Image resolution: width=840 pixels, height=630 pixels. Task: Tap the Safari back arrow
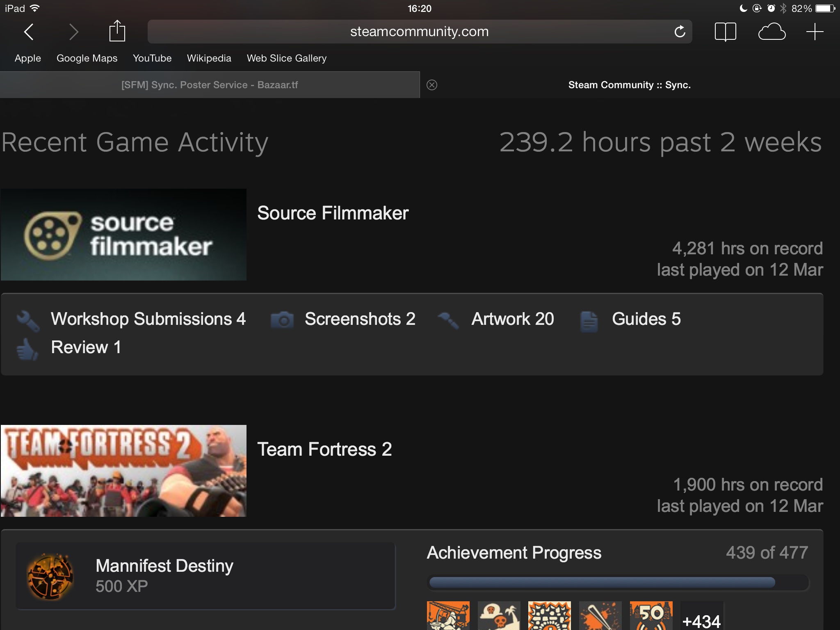29,32
